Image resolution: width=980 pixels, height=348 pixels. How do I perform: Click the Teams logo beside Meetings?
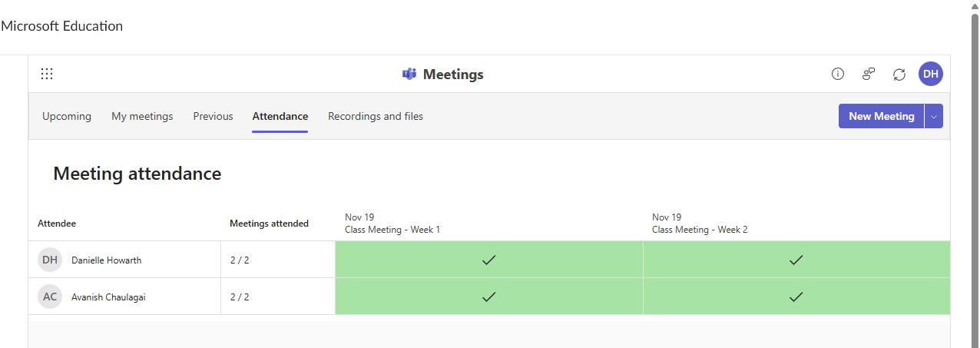click(409, 75)
